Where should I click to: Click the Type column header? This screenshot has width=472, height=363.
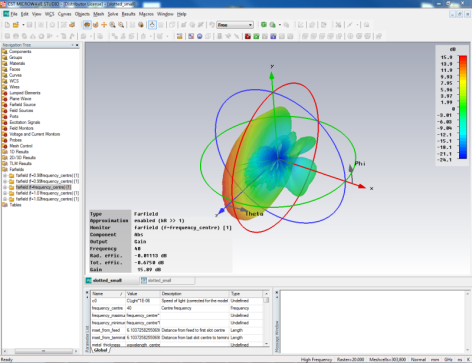(x=246, y=294)
